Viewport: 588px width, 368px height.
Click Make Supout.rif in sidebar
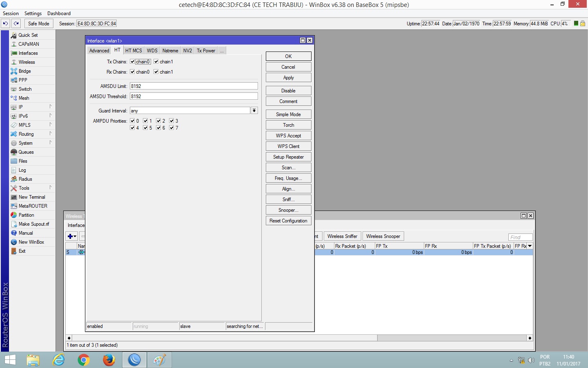pos(33,224)
